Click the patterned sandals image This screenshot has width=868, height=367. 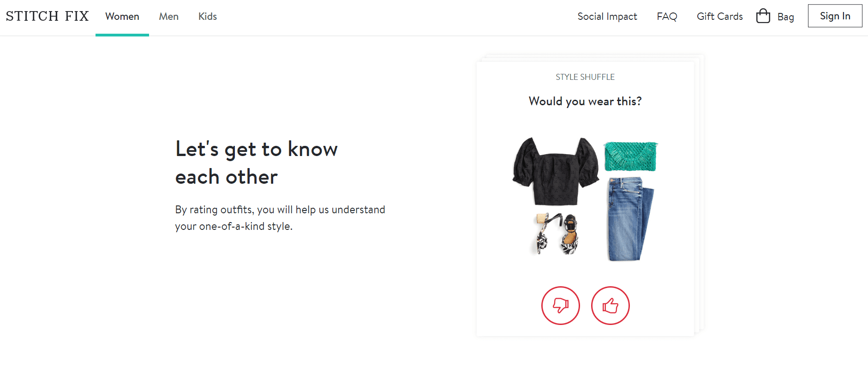(557, 234)
